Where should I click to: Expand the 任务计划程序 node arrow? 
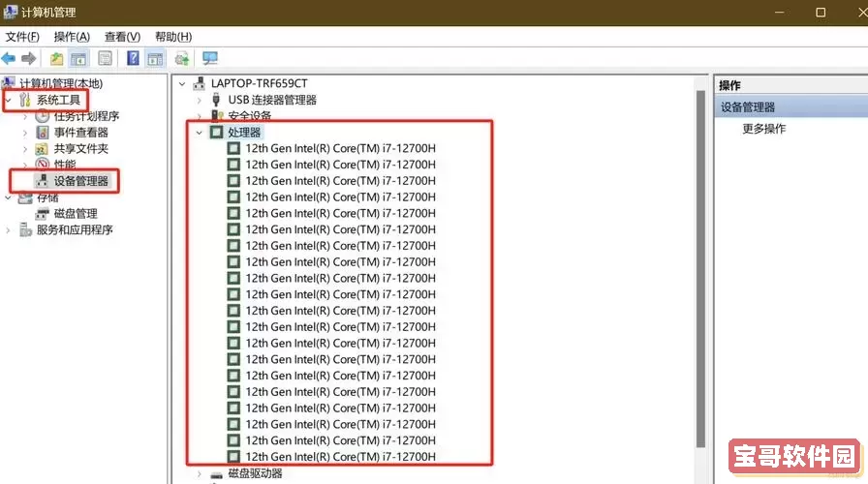click(25, 117)
